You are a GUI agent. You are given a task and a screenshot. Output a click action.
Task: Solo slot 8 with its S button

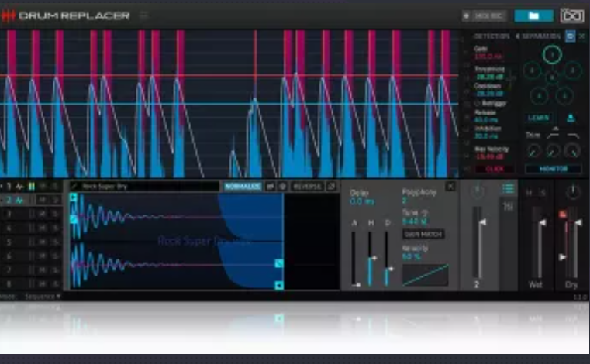[x=54, y=283]
